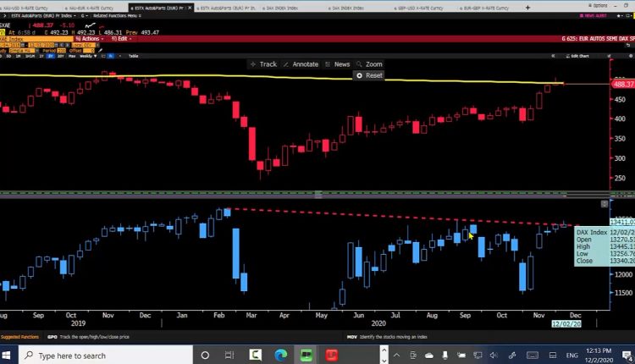Click the Offset input field
Screen dimensions: 635x364
click(88, 51)
